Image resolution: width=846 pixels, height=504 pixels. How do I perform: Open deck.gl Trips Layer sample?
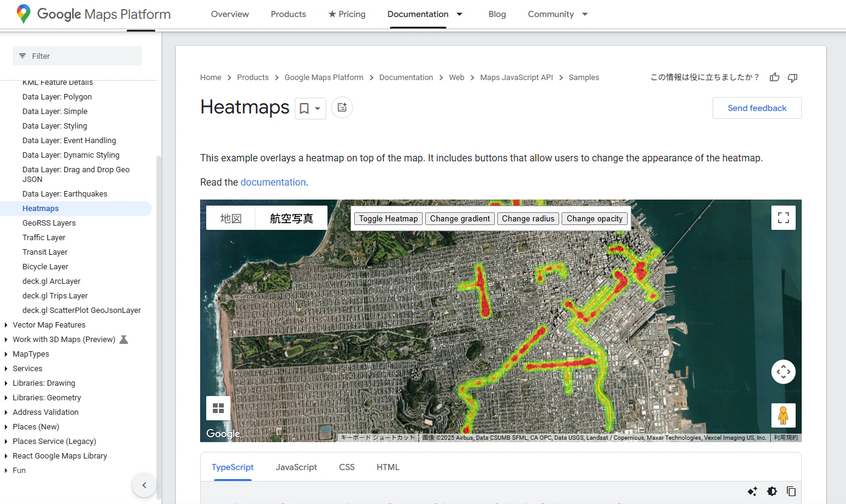[55, 296]
